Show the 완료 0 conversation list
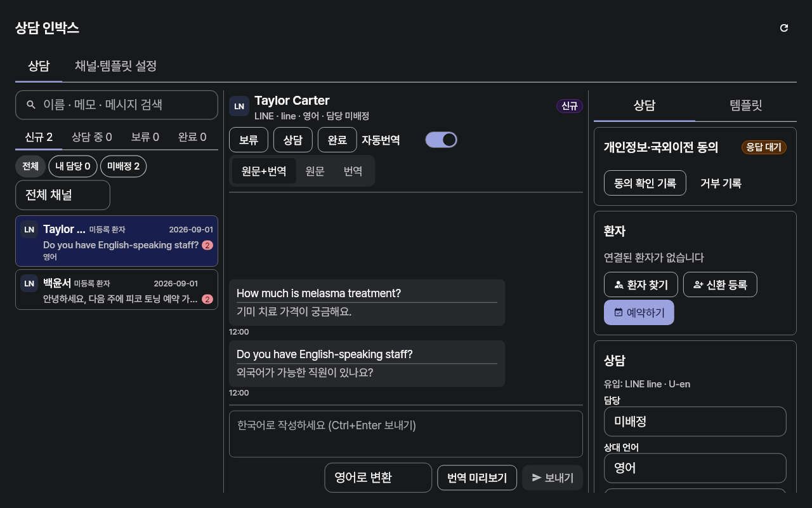The image size is (812, 508). [x=192, y=137]
